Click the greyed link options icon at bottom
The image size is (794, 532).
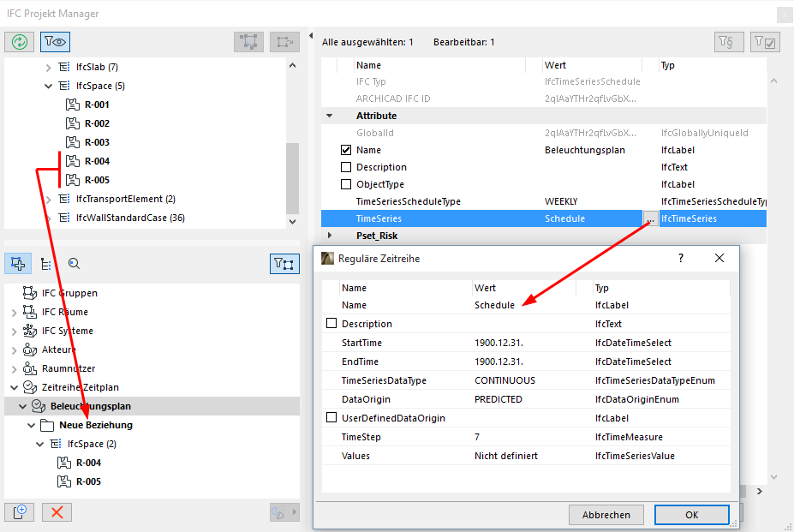(x=284, y=512)
